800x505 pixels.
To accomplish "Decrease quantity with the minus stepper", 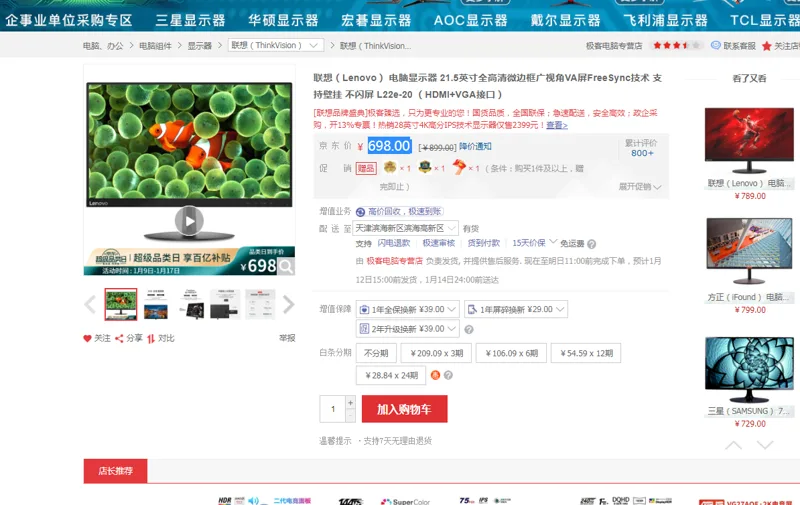I will tap(351, 416).
